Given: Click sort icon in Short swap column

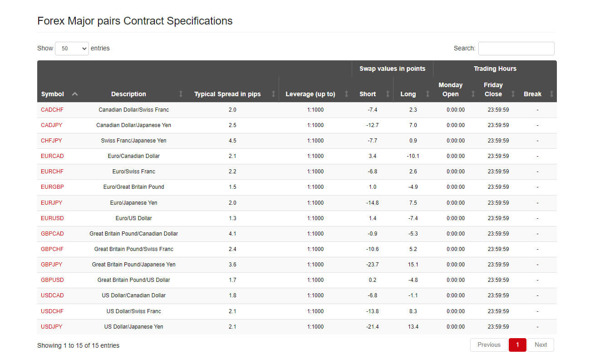Looking at the screenshot, I should (388, 94).
